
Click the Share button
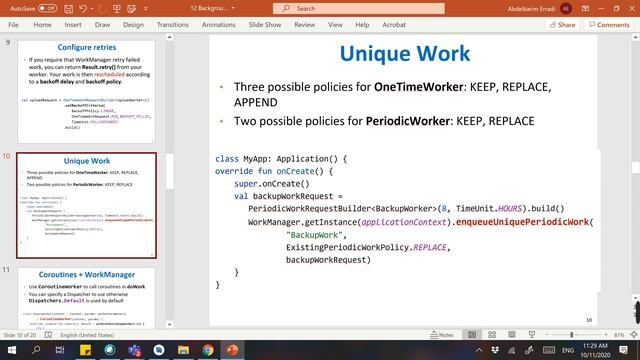[x=562, y=25]
